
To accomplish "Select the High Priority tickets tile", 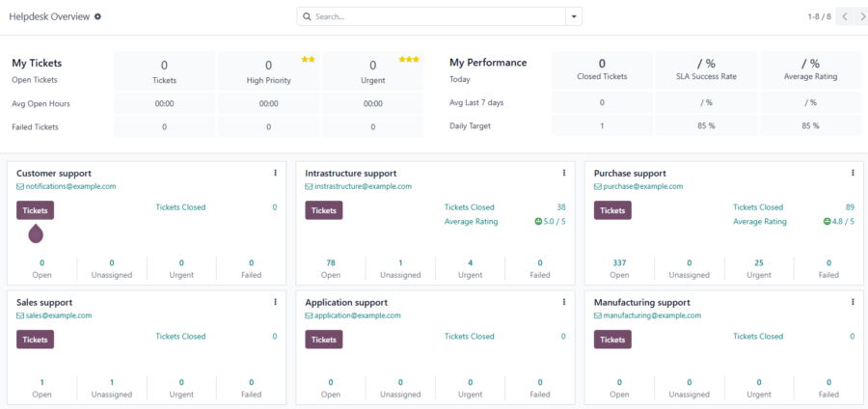I will pyautogui.click(x=268, y=71).
